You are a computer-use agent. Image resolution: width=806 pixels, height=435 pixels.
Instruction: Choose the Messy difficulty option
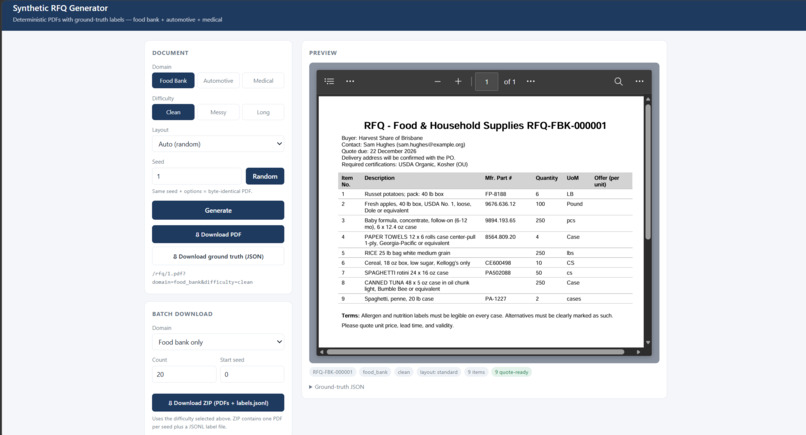click(x=218, y=112)
